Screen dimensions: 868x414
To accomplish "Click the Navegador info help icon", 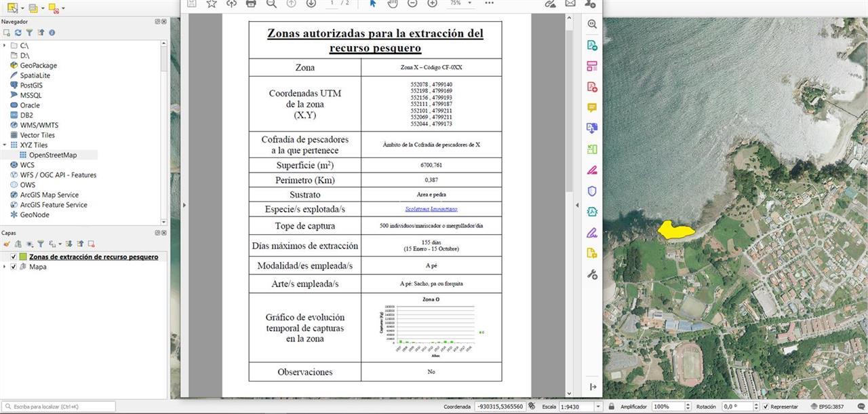I will [x=52, y=33].
